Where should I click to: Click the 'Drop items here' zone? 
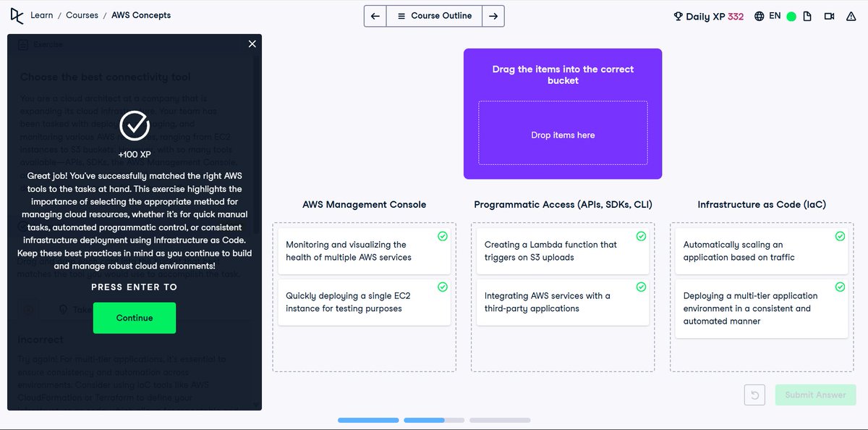click(x=563, y=132)
